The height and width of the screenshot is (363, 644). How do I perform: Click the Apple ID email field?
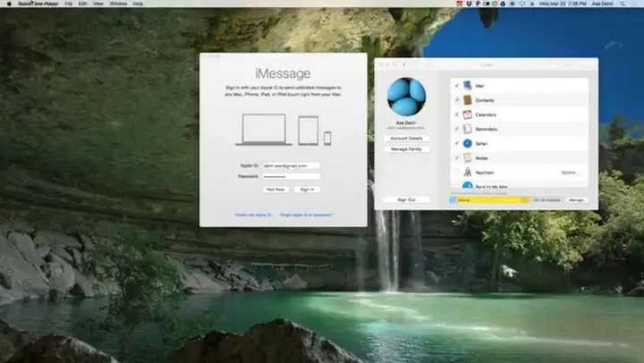click(x=292, y=165)
